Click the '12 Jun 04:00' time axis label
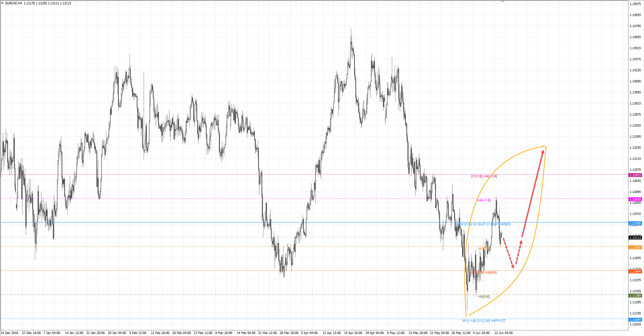The height and width of the screenshot is (336, 644). click(503, 333)
